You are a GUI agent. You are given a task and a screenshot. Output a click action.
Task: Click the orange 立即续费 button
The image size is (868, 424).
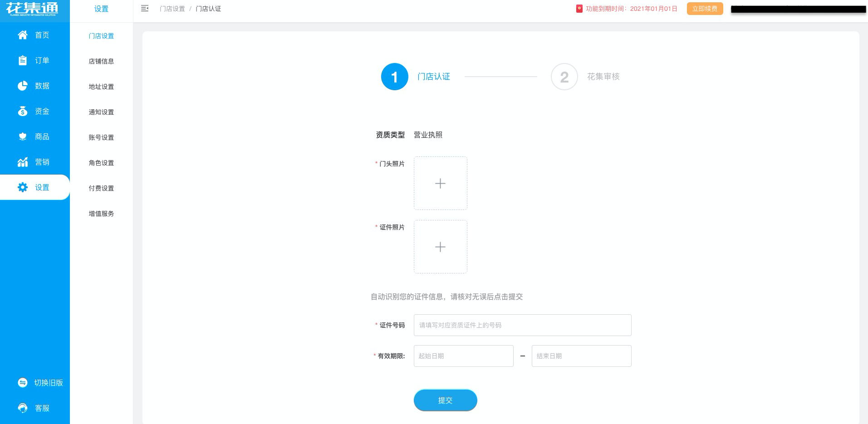(x=705, y=9)
